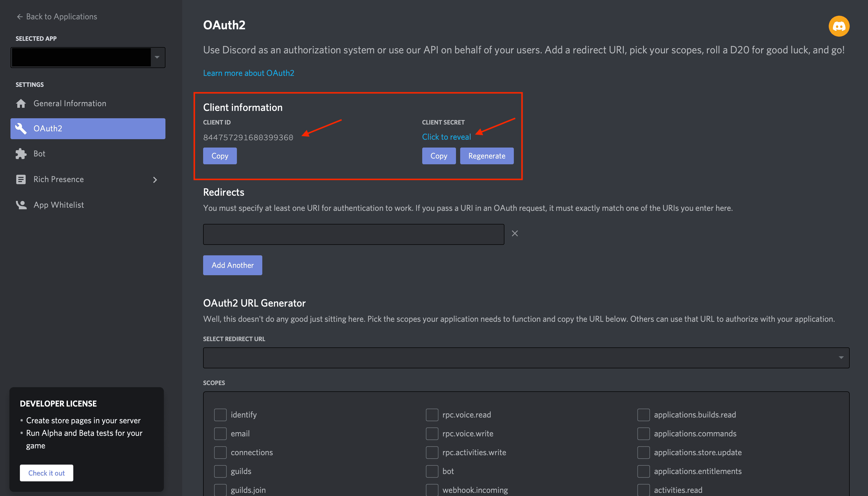
Task: Toggle applications.store.update scope
Action: pyautogui.click(x=643, y=453)
